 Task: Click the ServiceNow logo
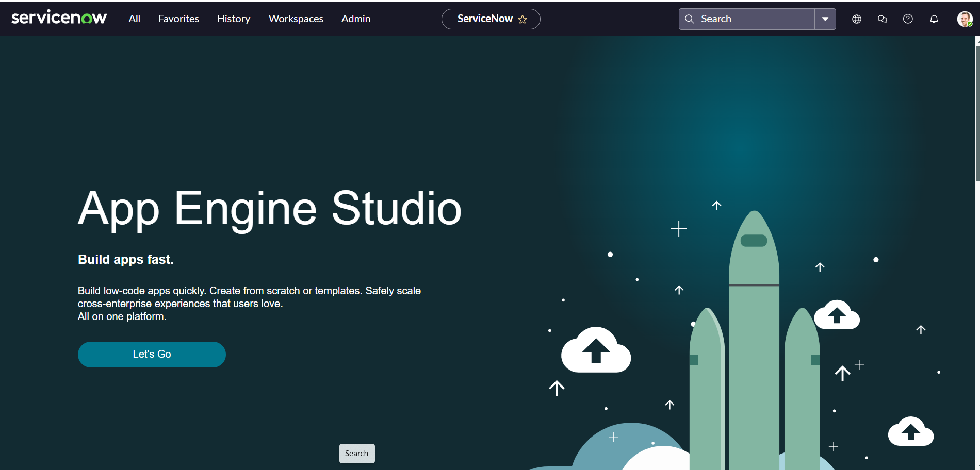tap(59, 18)
